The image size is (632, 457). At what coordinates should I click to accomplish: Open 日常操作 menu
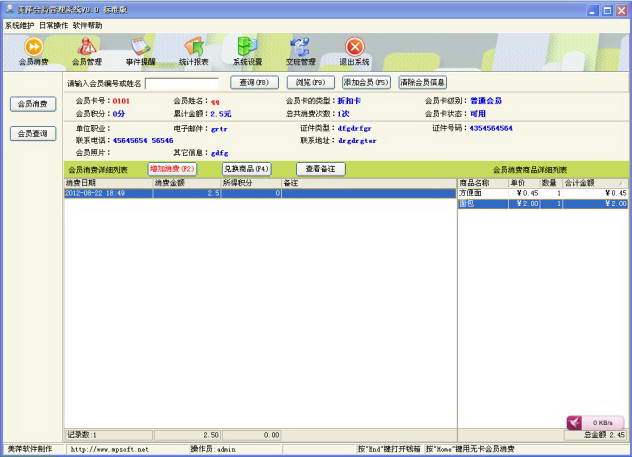tap(54, 25)
